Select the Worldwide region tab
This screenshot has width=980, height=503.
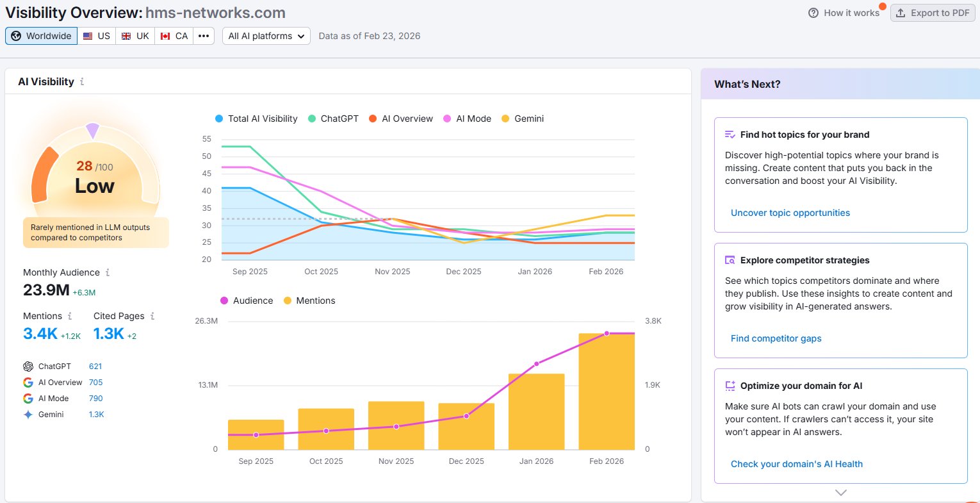(42, 36)
